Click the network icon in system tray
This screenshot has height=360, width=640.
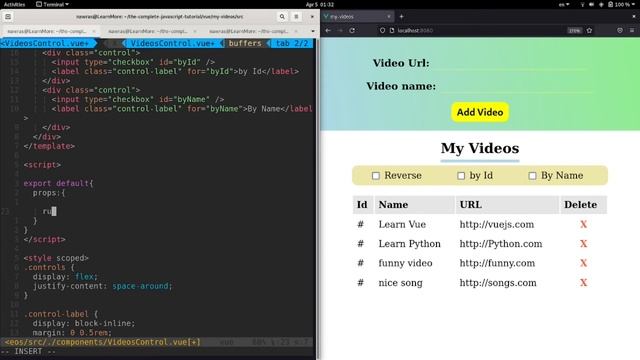[582, 4]
